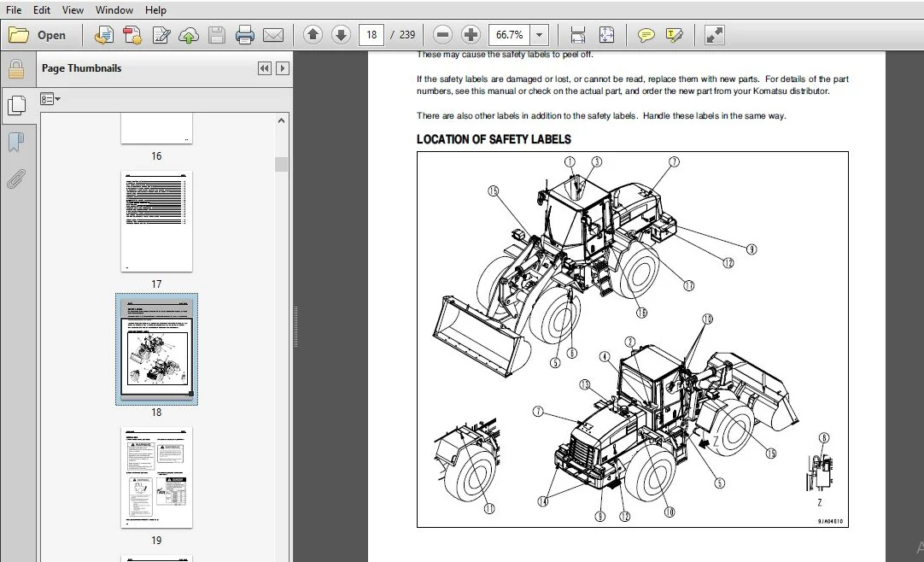Switch to read mode with expand icon

pos(714,35)
